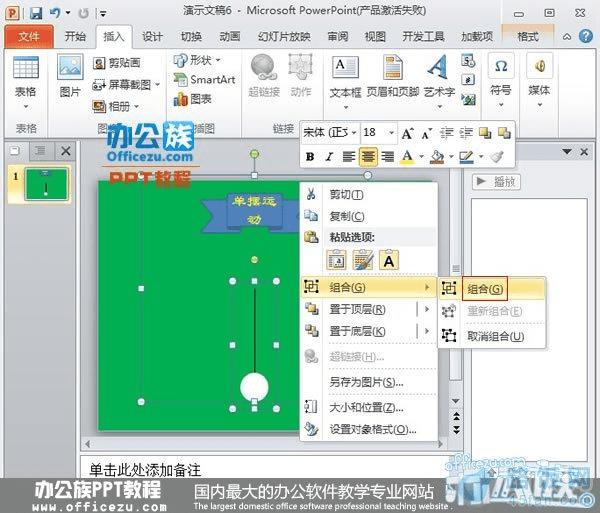Choose 剪切(T) from the context menu
600x513 pixels.
click(369, 194)
